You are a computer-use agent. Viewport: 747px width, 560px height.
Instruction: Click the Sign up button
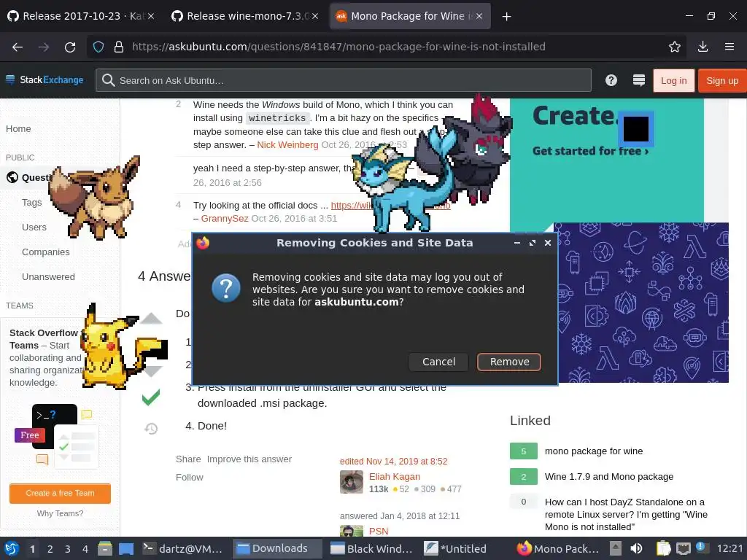tap(721, 80)
